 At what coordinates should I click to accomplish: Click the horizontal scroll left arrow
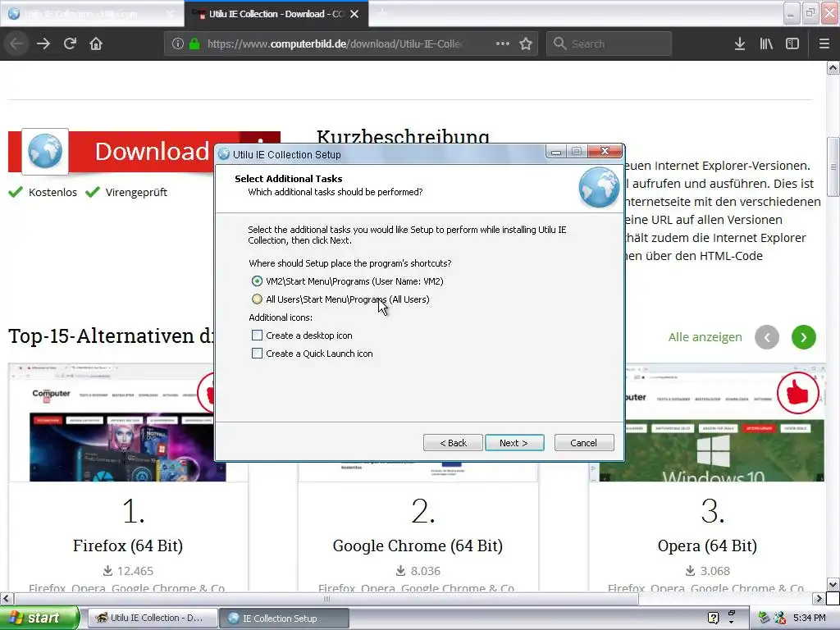7,598
